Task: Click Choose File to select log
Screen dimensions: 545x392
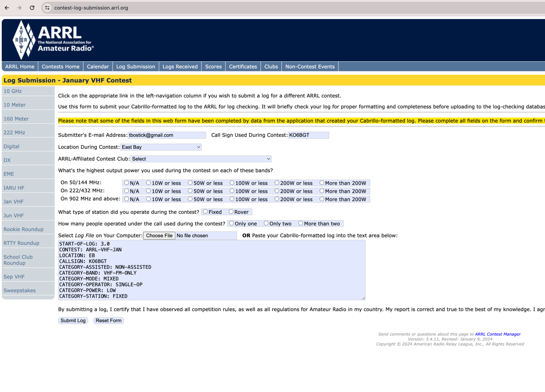Action: (159, 236)
